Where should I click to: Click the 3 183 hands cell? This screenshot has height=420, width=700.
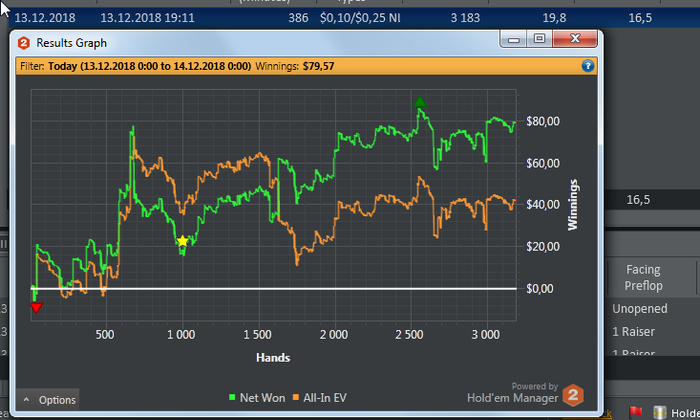(465, 18)
